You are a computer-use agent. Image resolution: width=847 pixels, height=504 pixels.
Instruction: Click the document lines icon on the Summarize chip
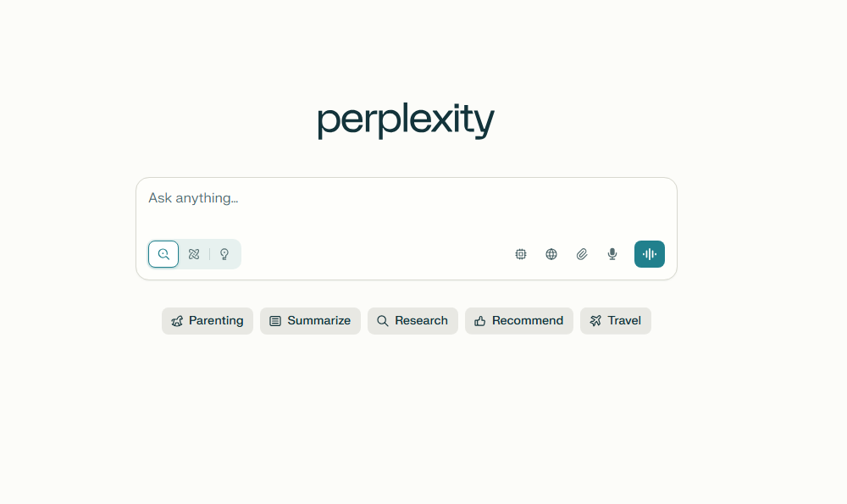tap(275, 321)
